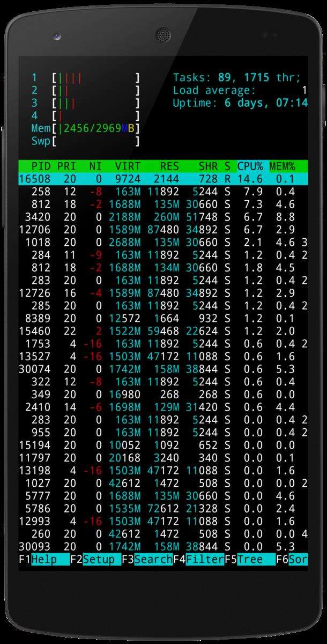Sort by the PRI column header

coord(67,166)
